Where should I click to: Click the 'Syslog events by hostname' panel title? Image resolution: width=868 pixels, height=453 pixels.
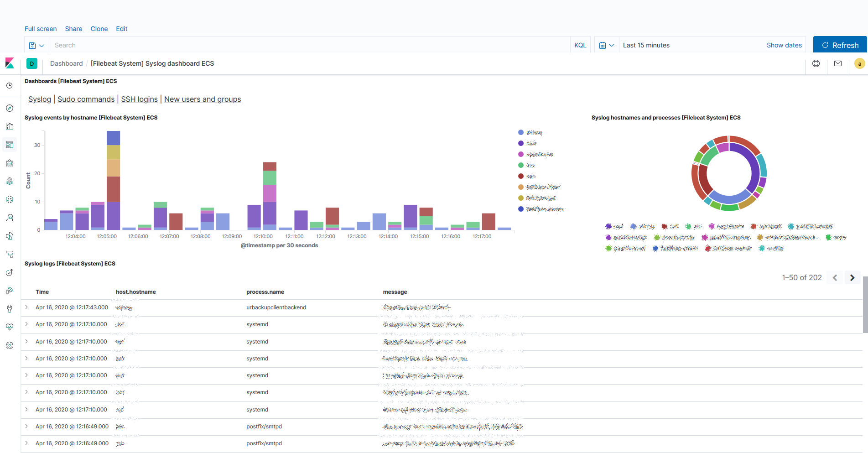[91, 118]
